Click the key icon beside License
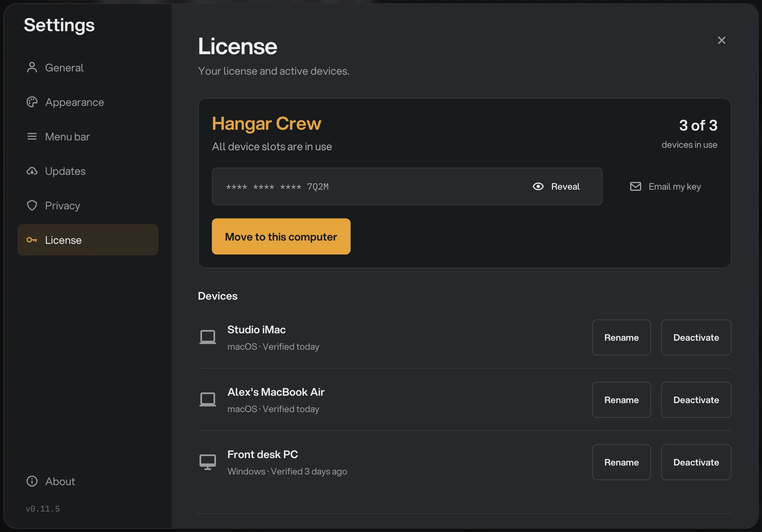The height and width of the screenshot is (532, 762). click(32, 240)
